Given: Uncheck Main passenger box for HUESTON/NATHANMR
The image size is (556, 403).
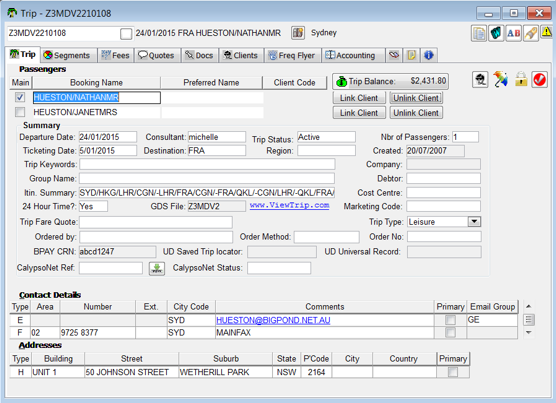Looking at the screenshot, I should (20, 97).
